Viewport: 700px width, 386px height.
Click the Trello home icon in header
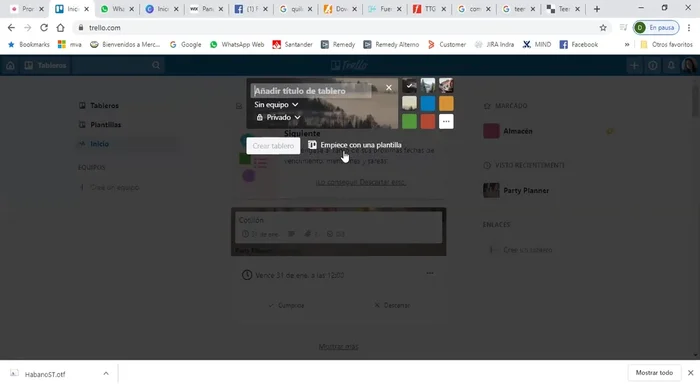pos(10,66)
